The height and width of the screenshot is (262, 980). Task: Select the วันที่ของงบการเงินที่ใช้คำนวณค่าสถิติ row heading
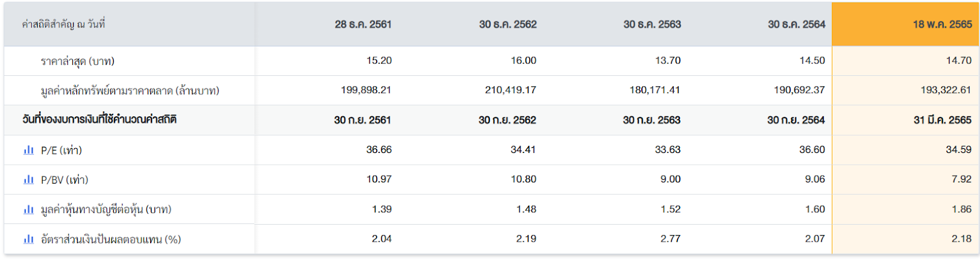pyautogui.click(x=99, y=120)
